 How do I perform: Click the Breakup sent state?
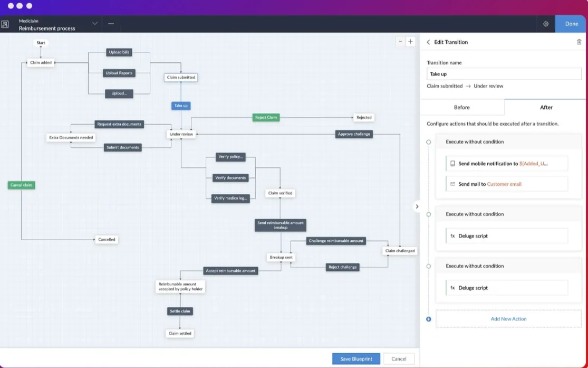pos(281,258)
